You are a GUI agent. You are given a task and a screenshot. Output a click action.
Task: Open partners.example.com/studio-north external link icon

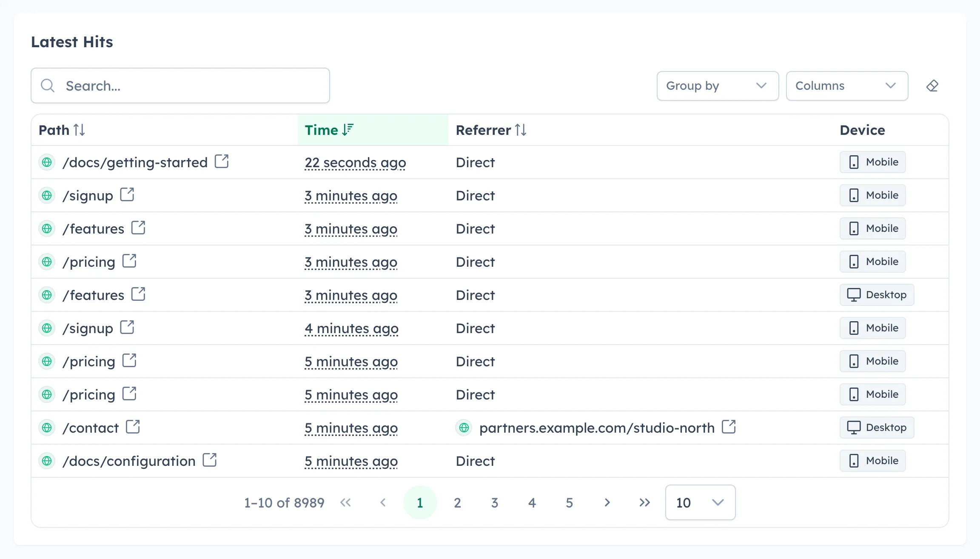(x=729, y=427)
